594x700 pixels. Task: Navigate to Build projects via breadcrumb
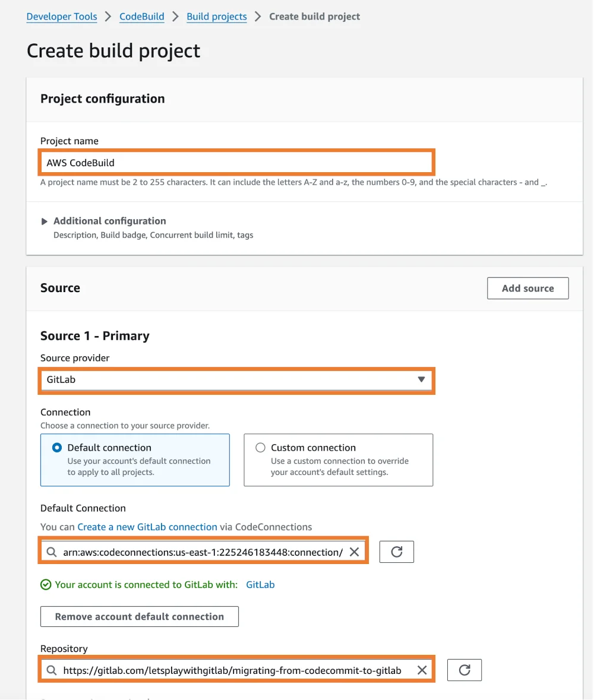216,16
